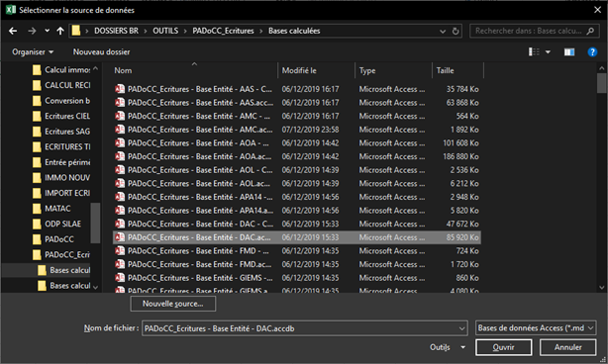Select the AMC.ac... Access file icon
This screenshot has width=608, height=364.
pos(120,130)
